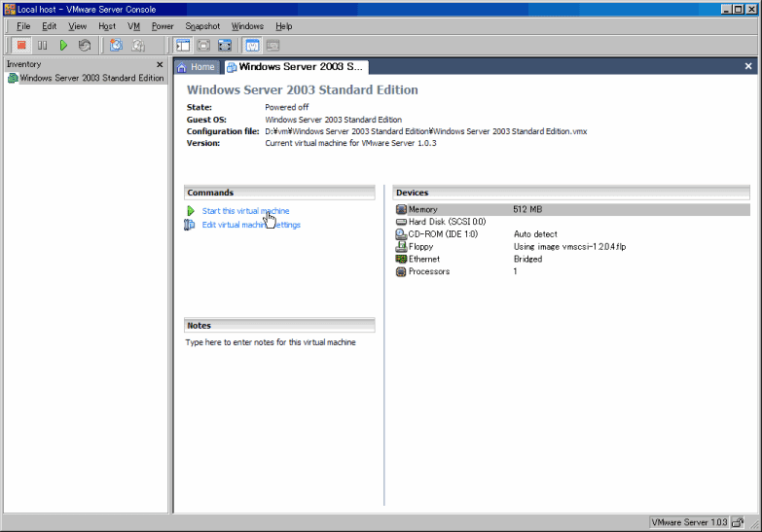This screenshot has width=762, height=532.
Task: Select the Windows Server 2003 S... tab
Action: click(296, 67)
